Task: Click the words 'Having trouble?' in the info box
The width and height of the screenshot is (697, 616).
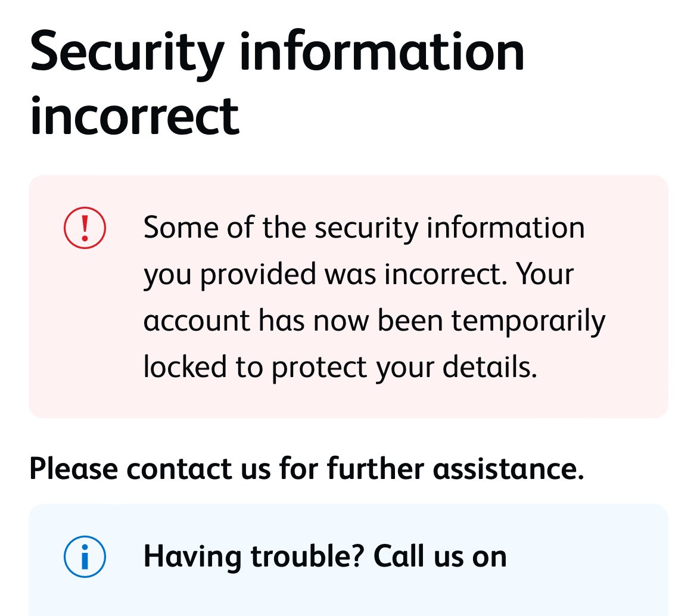Action: coord(254,556)
